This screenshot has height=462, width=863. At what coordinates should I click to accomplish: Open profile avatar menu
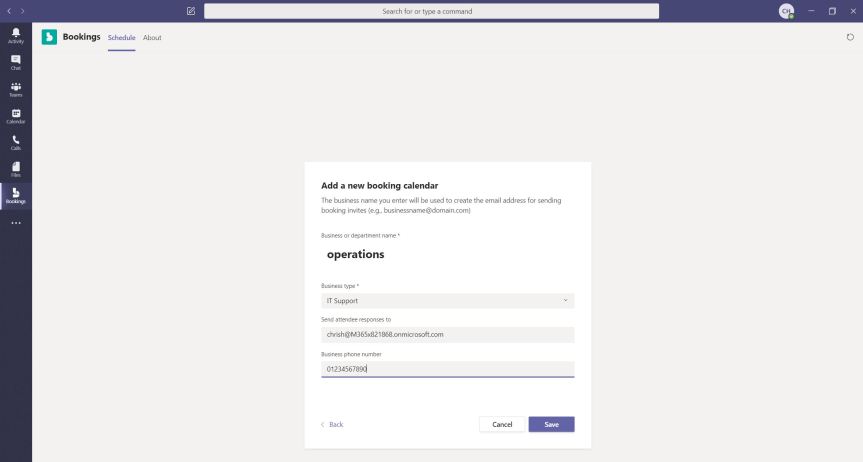[787, 11]
